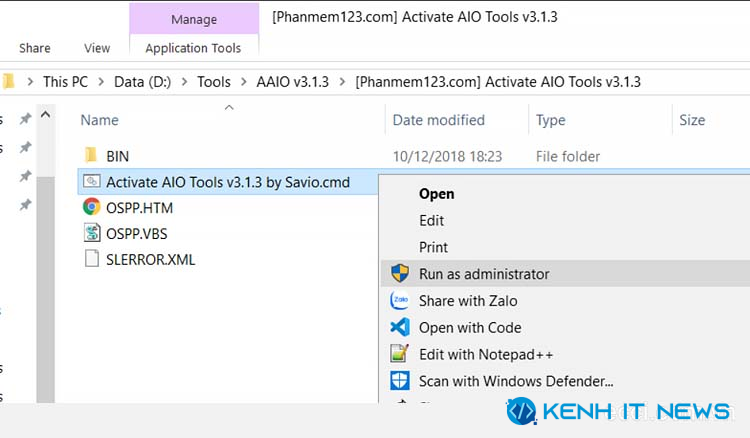Screen dimensions: 750x438
Task: Open the View ribbon tab
Action: click(x=97, y=48)
